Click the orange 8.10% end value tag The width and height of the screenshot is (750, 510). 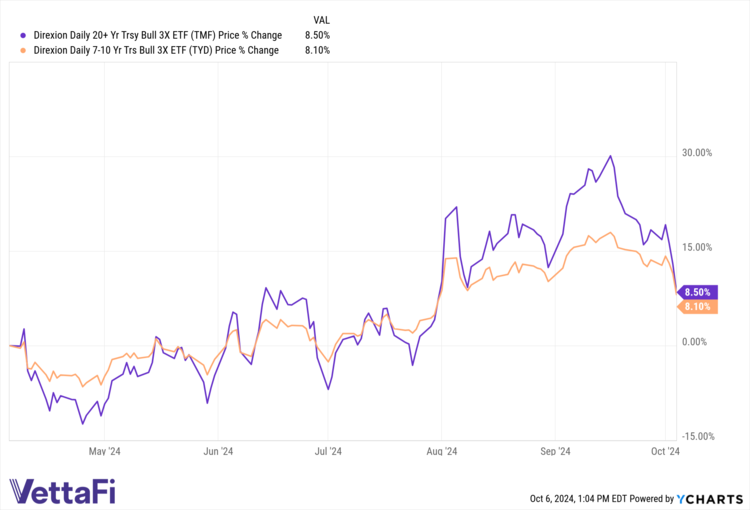coord(696,307)
